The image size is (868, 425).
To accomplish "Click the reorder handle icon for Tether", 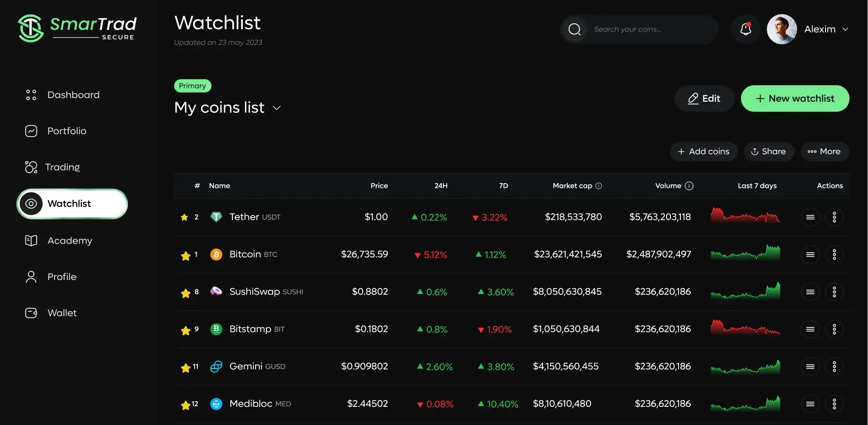I will pyautogui.click(x=810, y=217).
